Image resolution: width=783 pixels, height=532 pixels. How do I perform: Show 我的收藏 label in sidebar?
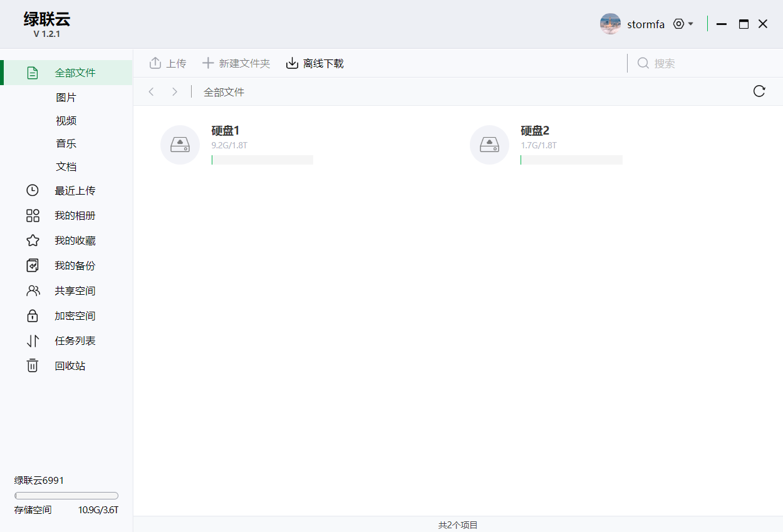75,241
